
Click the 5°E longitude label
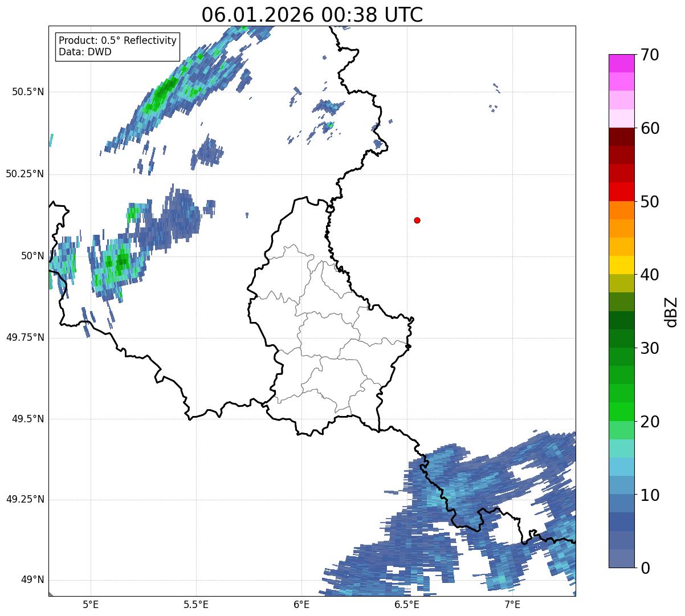(x=91, y=604)
